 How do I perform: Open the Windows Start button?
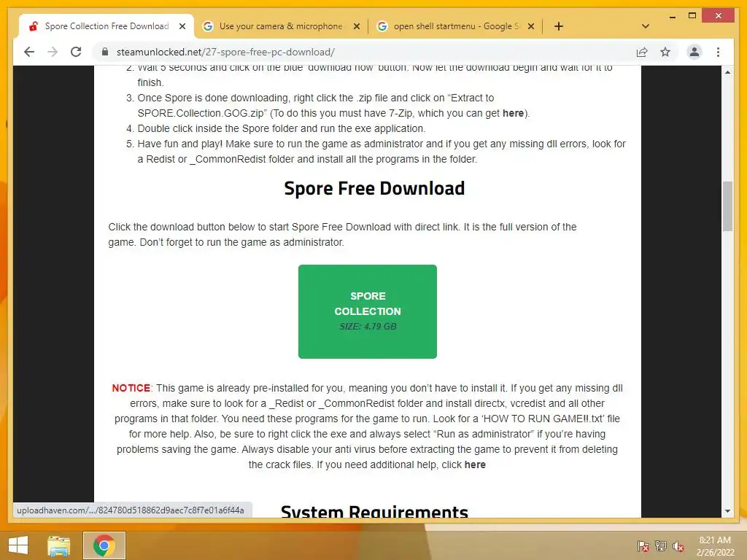tap(18, 545)
